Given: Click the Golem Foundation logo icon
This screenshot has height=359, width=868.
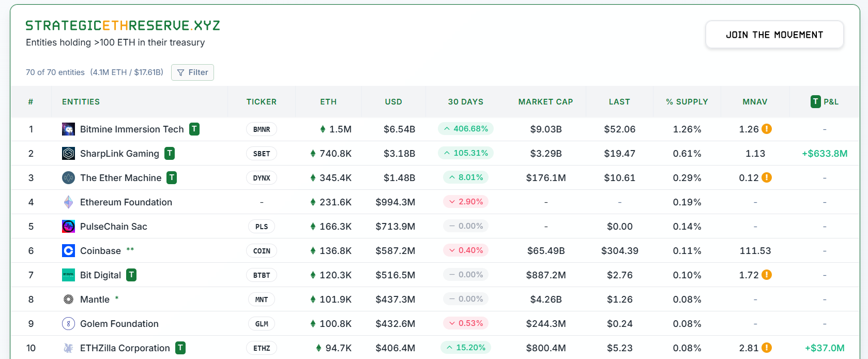Looking at the screenshot, I should point(68,324).
